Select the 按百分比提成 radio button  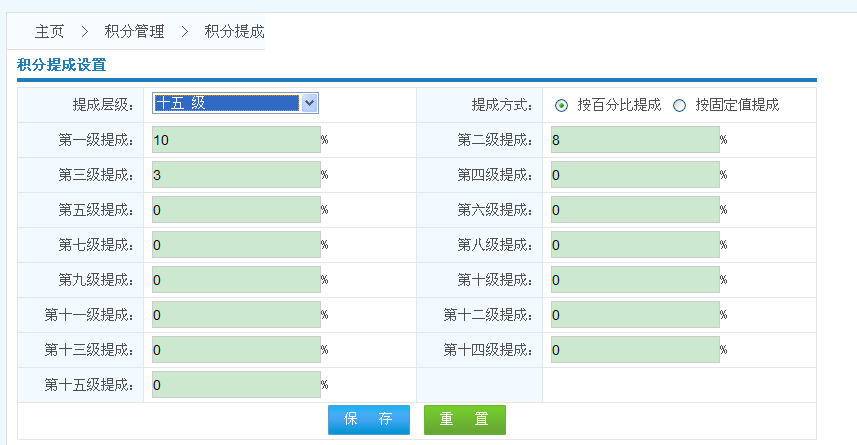[x=561, y=106]
